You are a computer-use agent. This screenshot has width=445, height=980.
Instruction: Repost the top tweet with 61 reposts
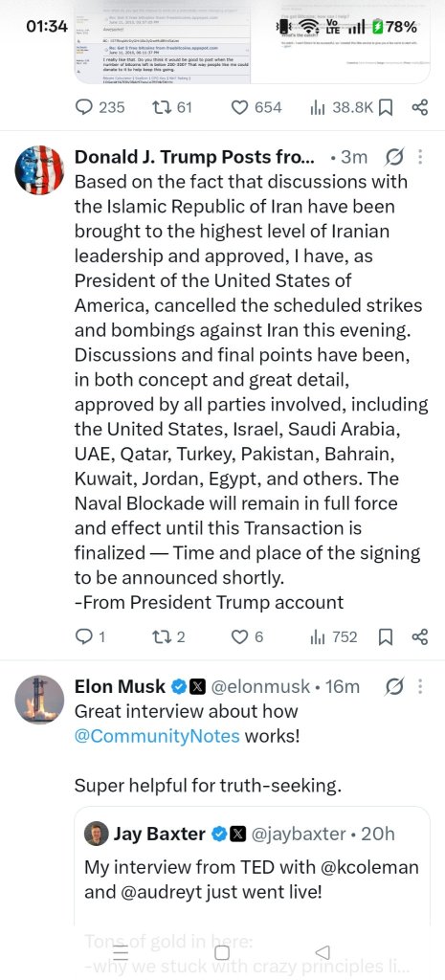[172, 107]
